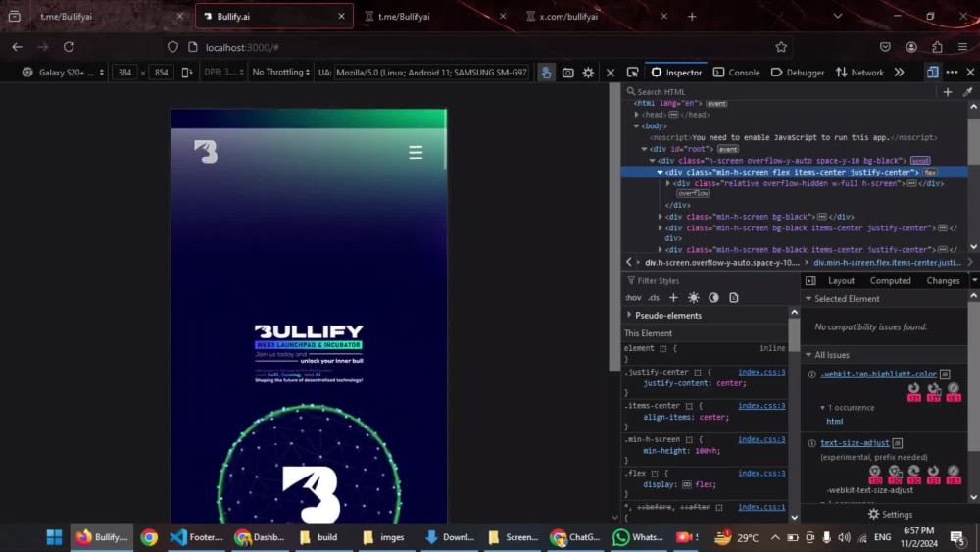Click the overflow badge in markup
This screenshot has width=980, height=552.
[x=693, y=194]
